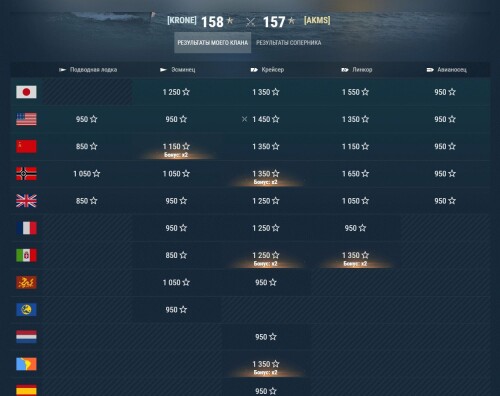The width and height of the screenshot is (500, 396).
Task: Click the Авианосец column header
Action: (x=447, y=70)
